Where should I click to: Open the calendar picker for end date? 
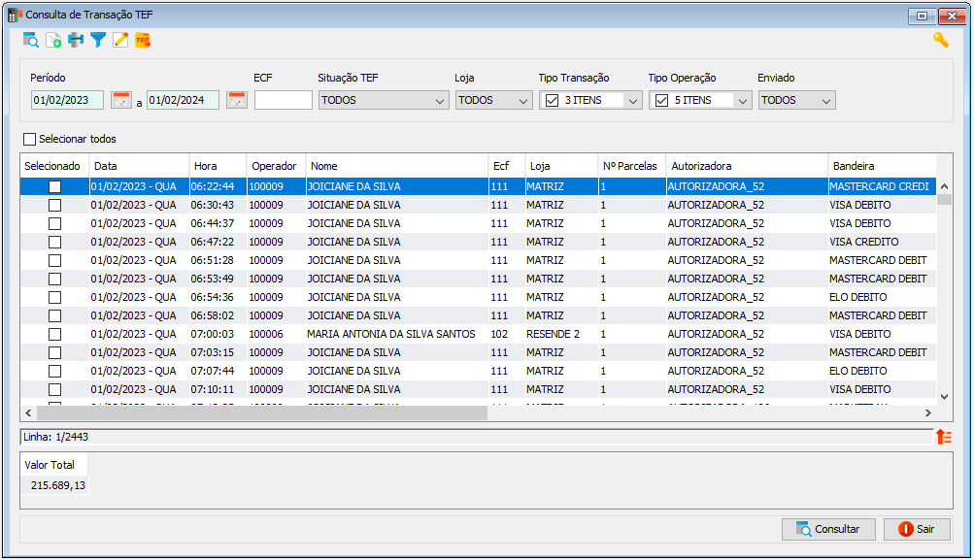(x=237, y=100)
